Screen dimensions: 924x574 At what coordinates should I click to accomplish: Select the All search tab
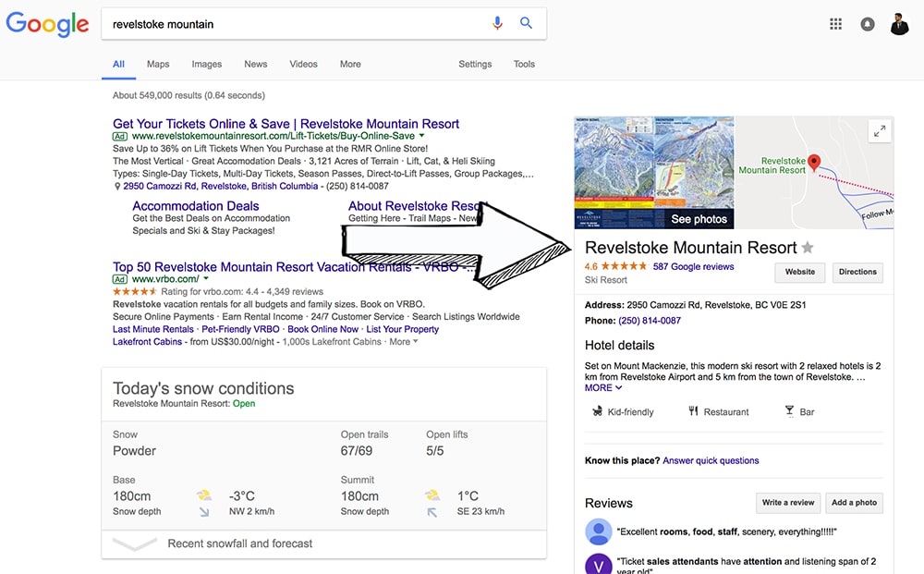point(118,64)
